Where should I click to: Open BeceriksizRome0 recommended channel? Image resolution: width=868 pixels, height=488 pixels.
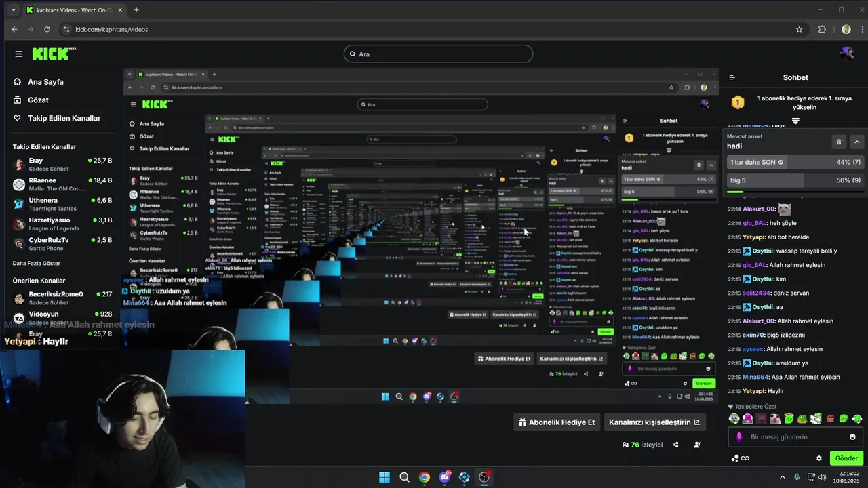pos(62,298)
